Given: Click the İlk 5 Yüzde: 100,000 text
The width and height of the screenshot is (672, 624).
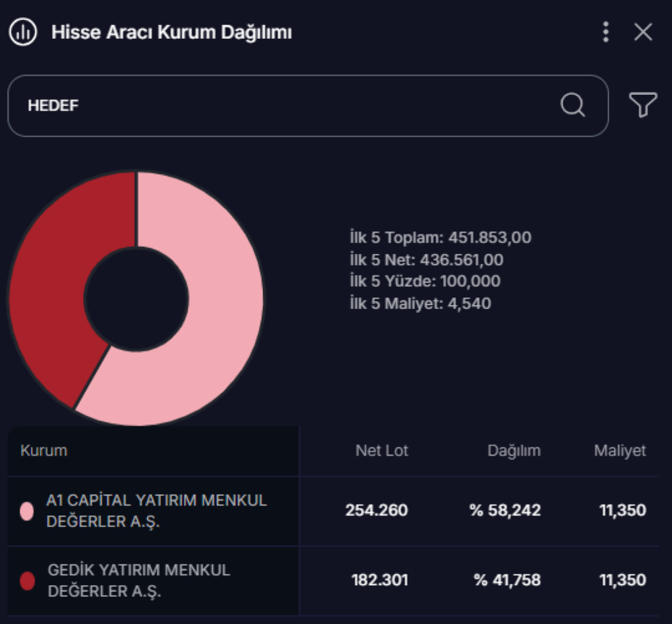Looking at the screenshot, I should coord(425,281).
